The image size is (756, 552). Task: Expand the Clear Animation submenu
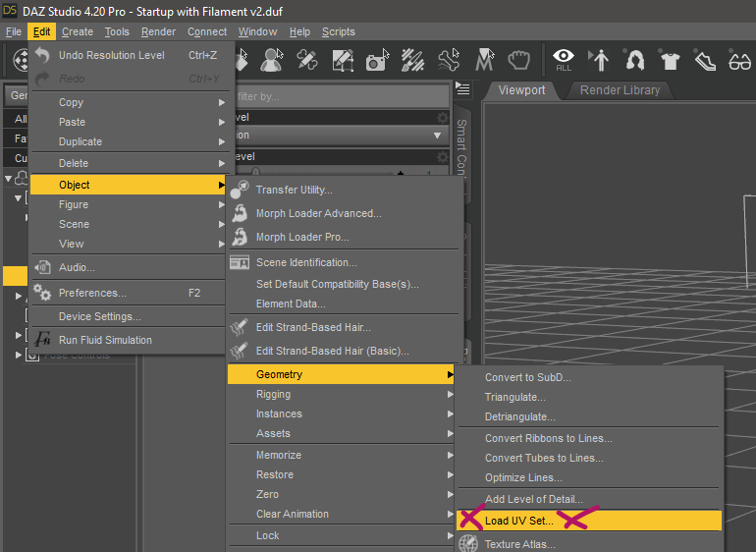click(x=342, y=515)
